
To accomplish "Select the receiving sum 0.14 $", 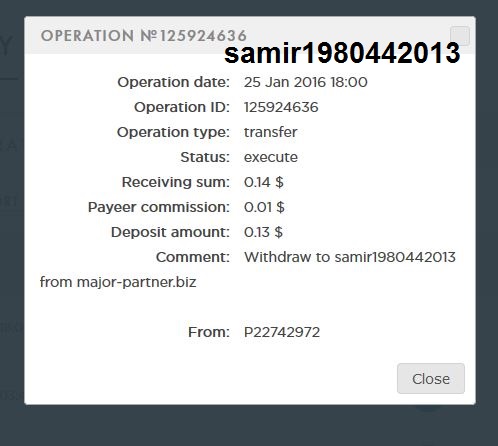I will click(264, 182).
